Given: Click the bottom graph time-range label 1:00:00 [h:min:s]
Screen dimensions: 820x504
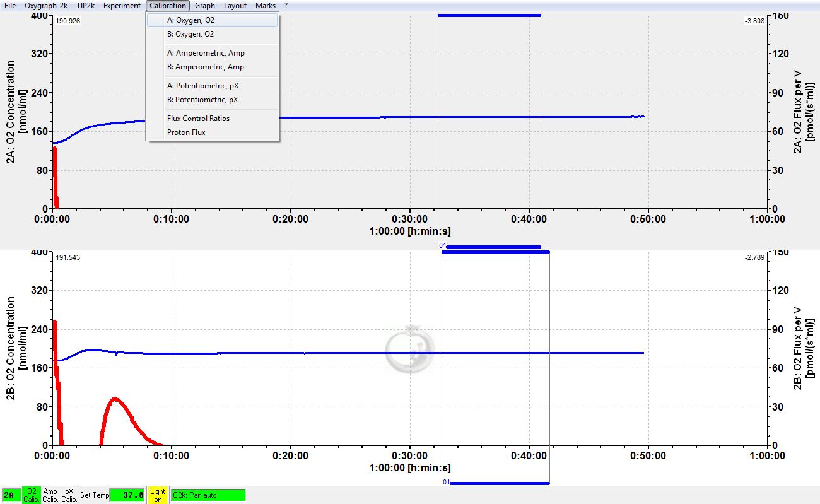Looking at the screenshot, I should 410,468.
